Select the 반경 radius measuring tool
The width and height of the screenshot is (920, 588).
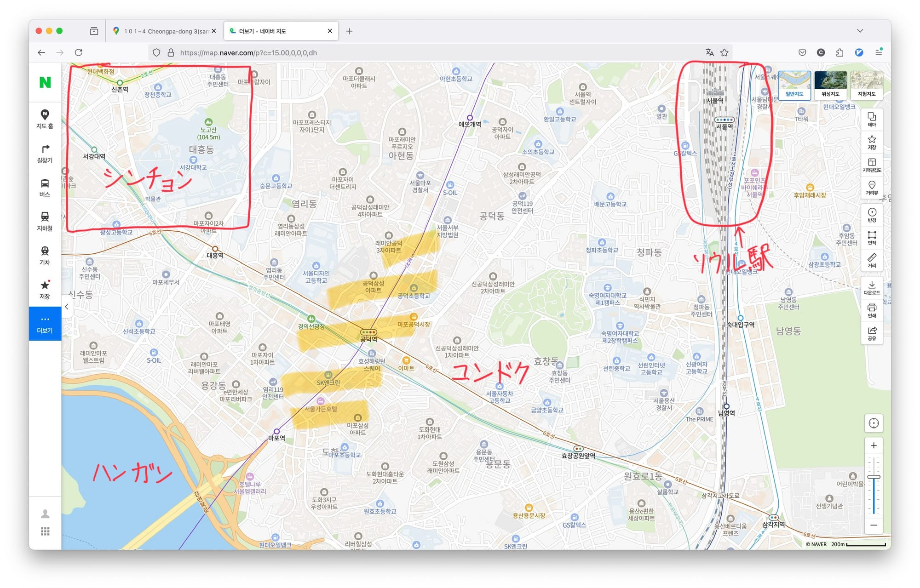872,215
